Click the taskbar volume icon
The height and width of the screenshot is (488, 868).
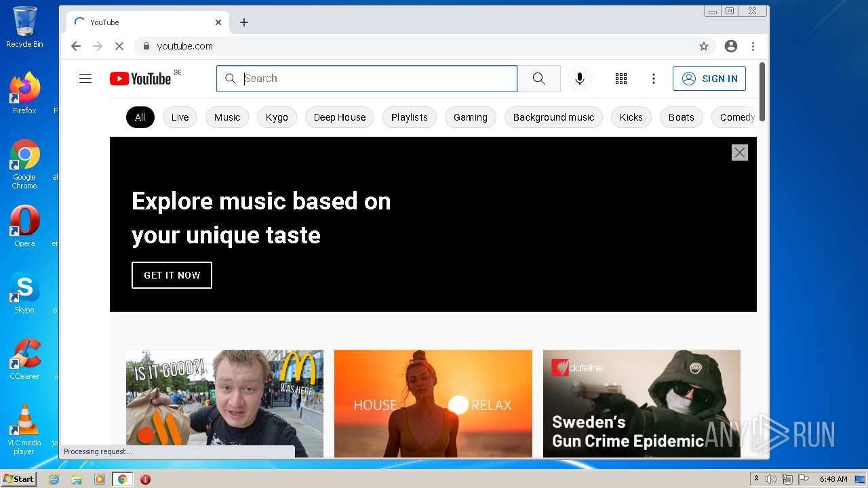coord(771,479)
